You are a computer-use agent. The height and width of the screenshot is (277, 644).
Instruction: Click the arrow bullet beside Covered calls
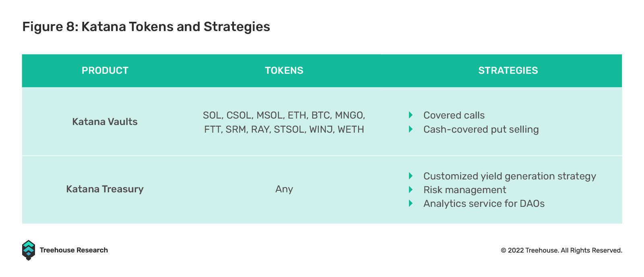[411, 115]
